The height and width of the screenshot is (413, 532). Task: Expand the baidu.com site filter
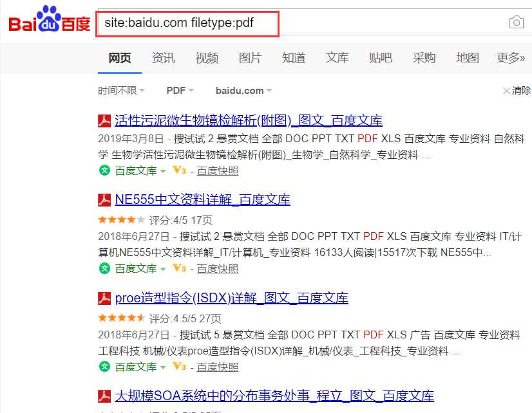[x=243, y=91]
